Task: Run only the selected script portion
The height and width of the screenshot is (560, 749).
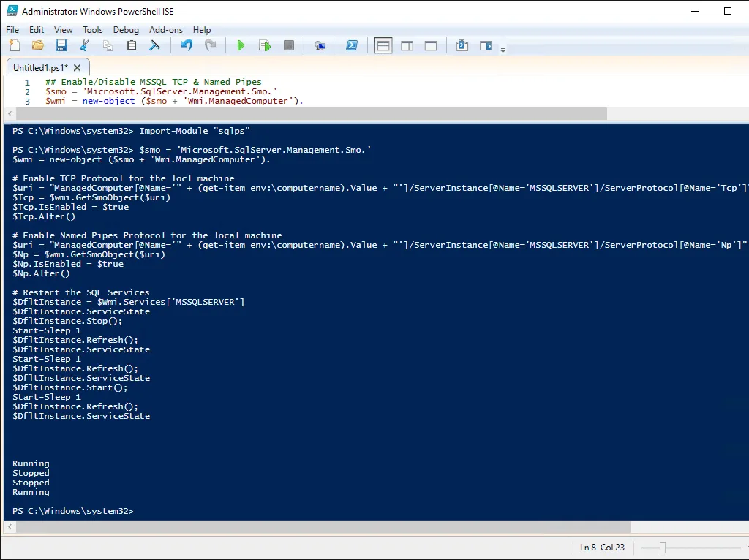Action: click(x=264, y=45)
